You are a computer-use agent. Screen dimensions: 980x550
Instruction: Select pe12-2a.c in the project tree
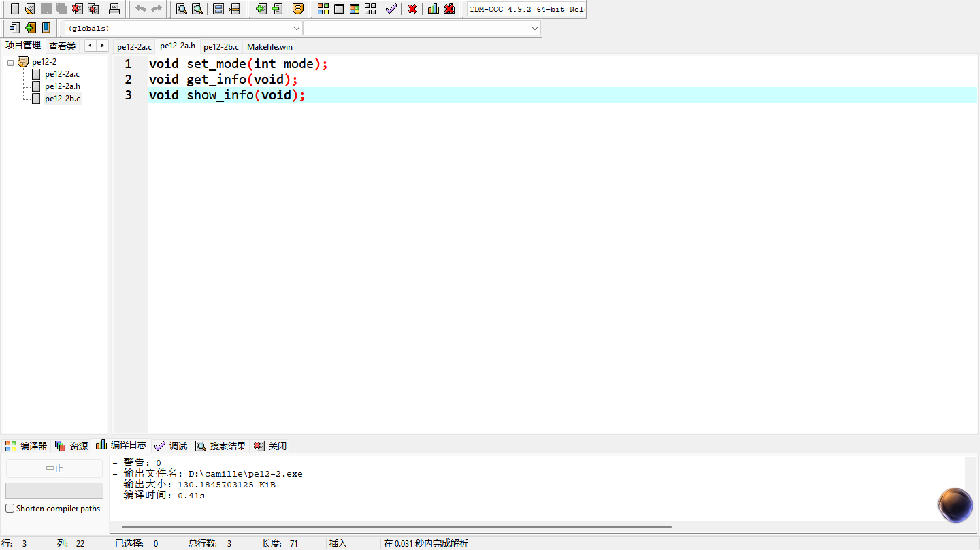coord(62,74)
